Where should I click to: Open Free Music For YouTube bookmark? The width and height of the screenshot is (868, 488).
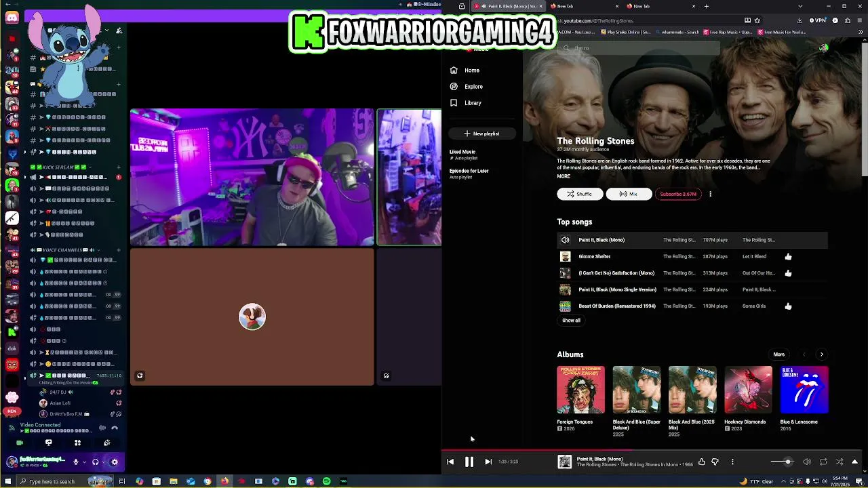[x=781, y=32]
